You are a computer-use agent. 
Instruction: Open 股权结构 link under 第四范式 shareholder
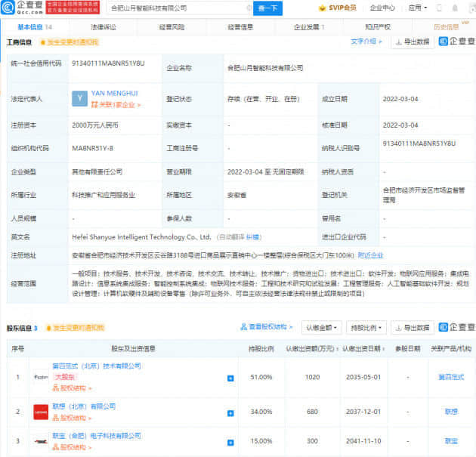(x=72, y=388)
